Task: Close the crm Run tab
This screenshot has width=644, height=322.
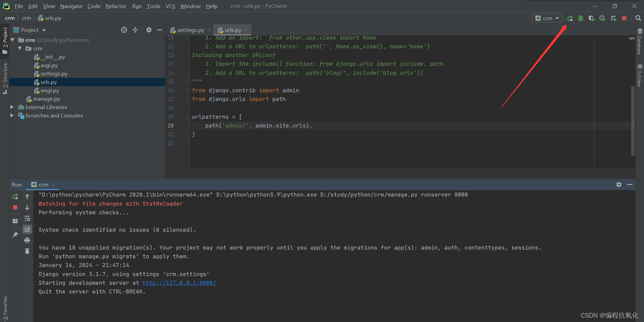Action: point(53,185)
